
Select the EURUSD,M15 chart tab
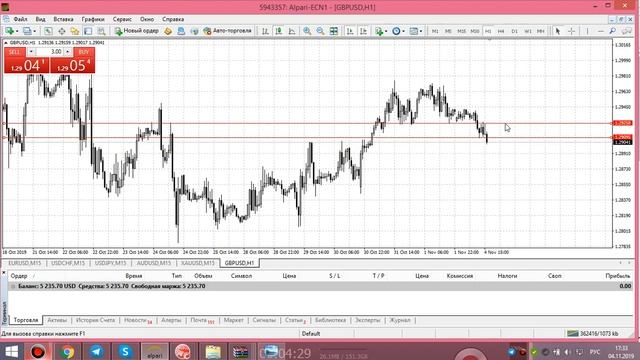[x=24, y=263]
